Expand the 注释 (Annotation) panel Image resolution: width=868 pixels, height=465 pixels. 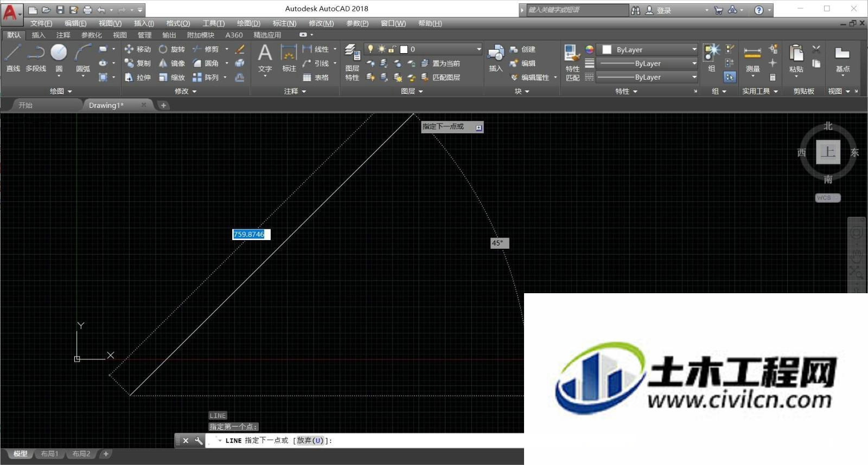pyautogui.click(x=295, y=91)
